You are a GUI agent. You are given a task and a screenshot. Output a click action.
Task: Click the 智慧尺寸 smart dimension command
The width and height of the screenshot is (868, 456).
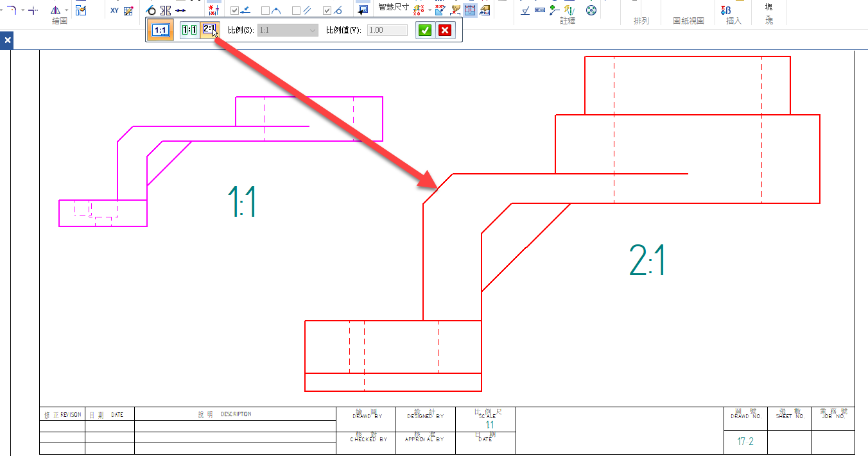point(393,7)
